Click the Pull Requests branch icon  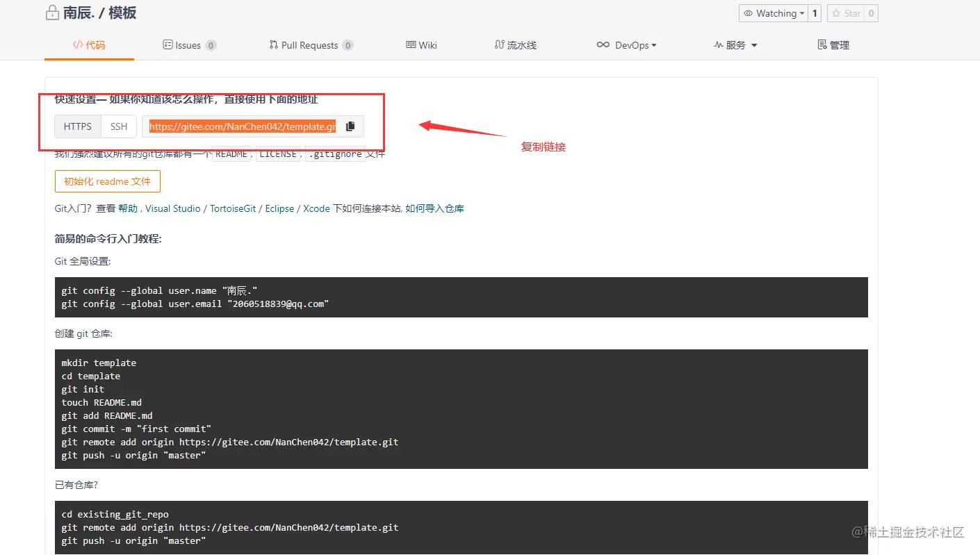pos(274,45)
